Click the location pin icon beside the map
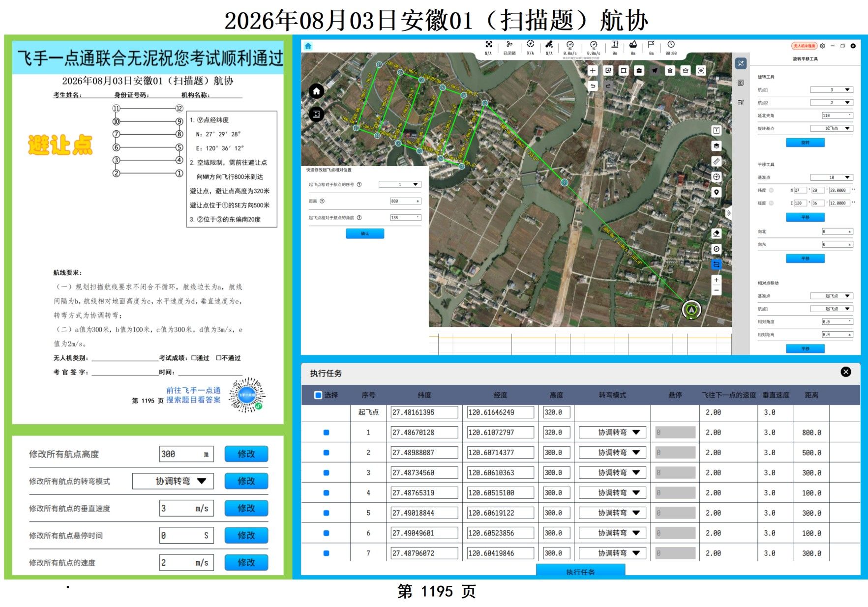 [717, 192]
